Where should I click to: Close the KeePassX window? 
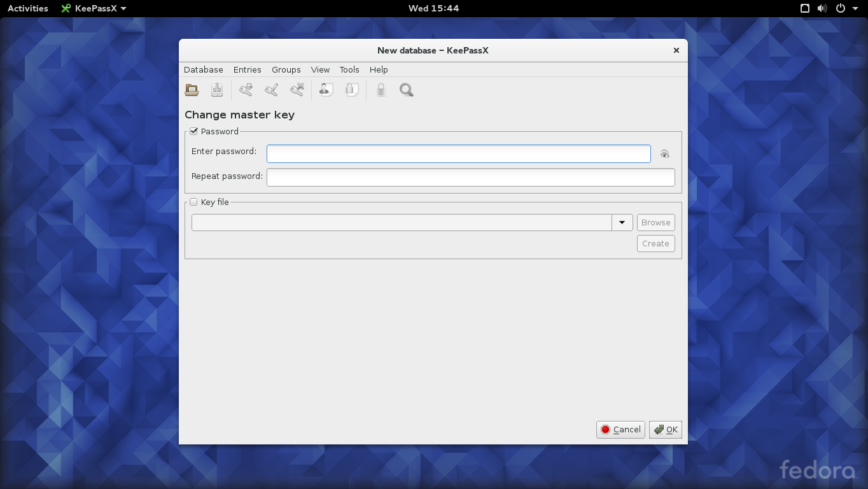pyautogui.click(x=676, y=50)
